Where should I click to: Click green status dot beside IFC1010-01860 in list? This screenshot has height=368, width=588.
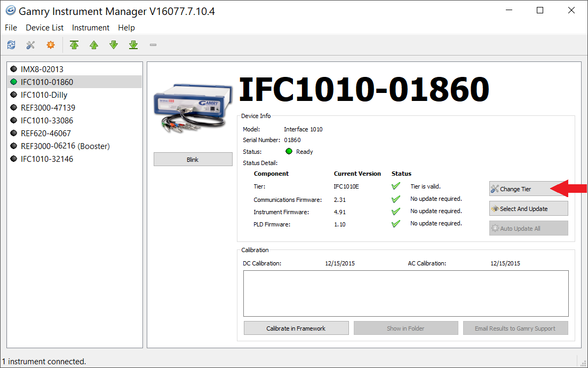pyautogui.click(x=14, y=82)
